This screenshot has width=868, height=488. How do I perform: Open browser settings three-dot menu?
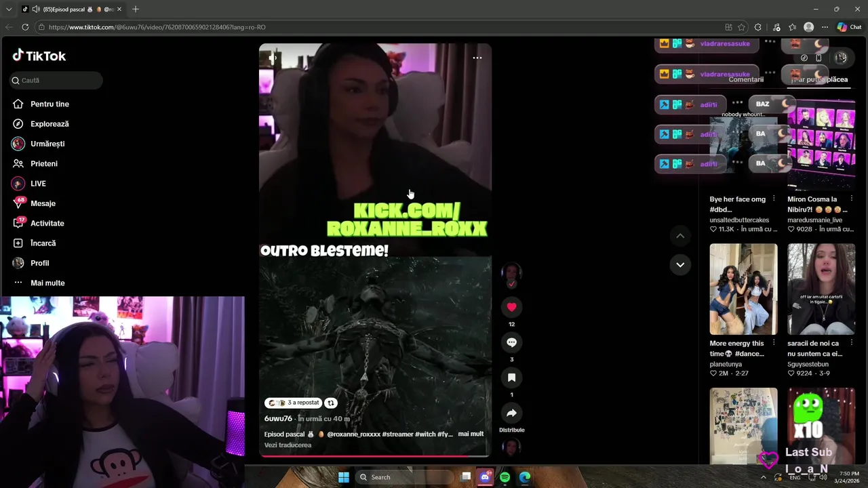[825, 27]
